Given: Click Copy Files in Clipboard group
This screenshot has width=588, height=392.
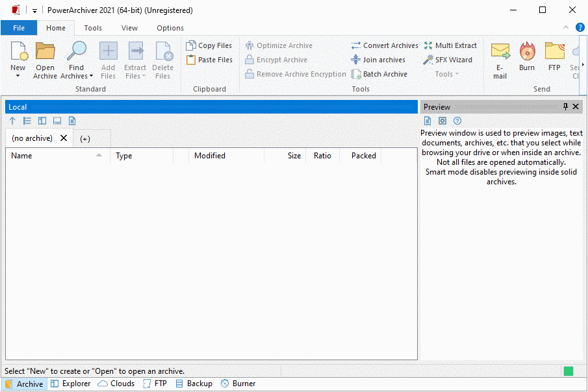Looking at the screenshot, I should (x=209, y=45).
